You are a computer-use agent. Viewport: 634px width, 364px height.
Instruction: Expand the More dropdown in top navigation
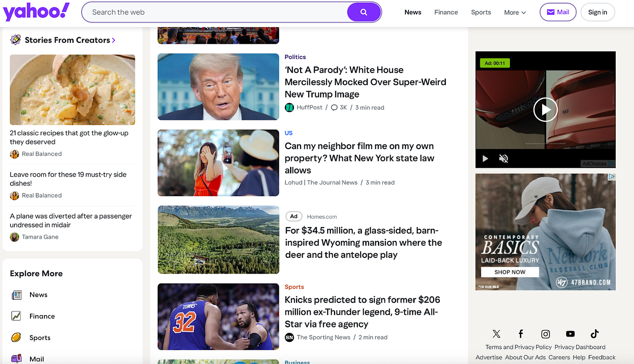(x=515, y=13)
